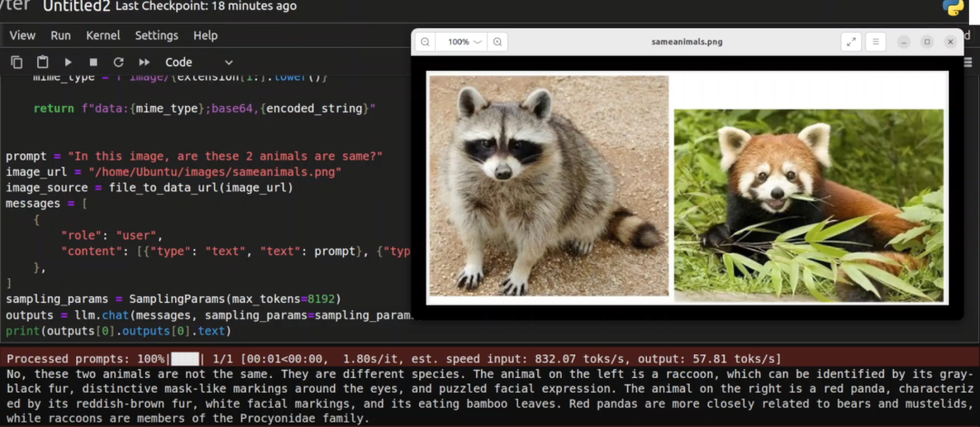980x427 pixels.
Task: Interrupt the kernel with stop icon
Action: point(93,63)
